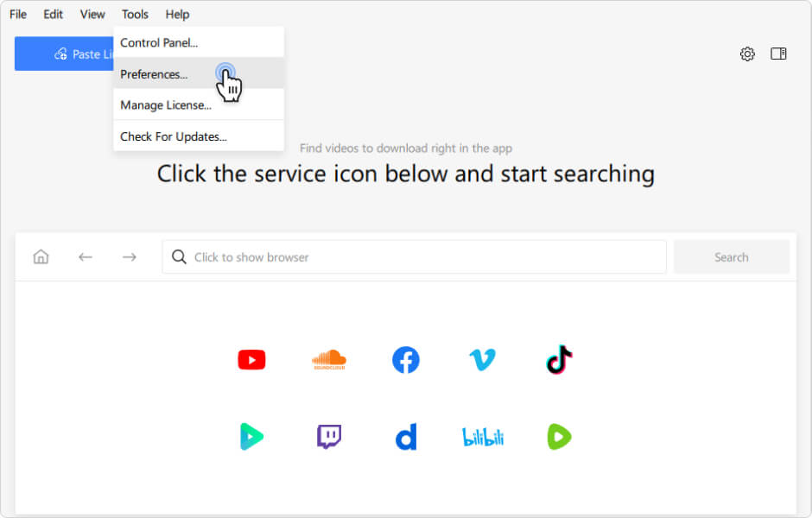
Task: Select the SoundCloud service icon
Action: click(x=329, y=360)
